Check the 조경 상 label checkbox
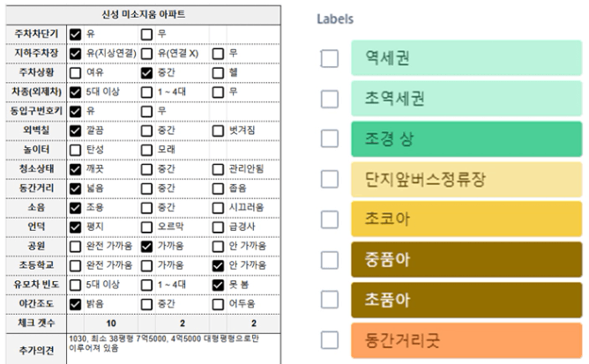 coord(330,138)
